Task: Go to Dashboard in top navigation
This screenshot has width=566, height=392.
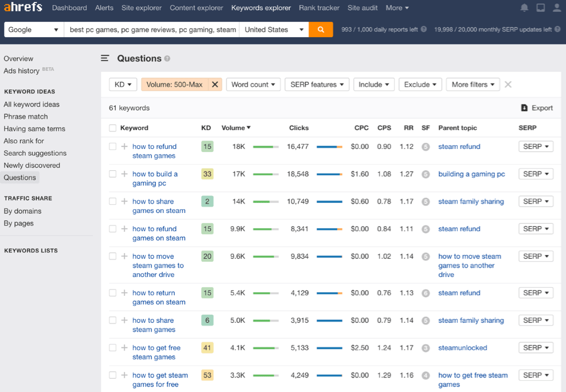Action: point(69,8)
